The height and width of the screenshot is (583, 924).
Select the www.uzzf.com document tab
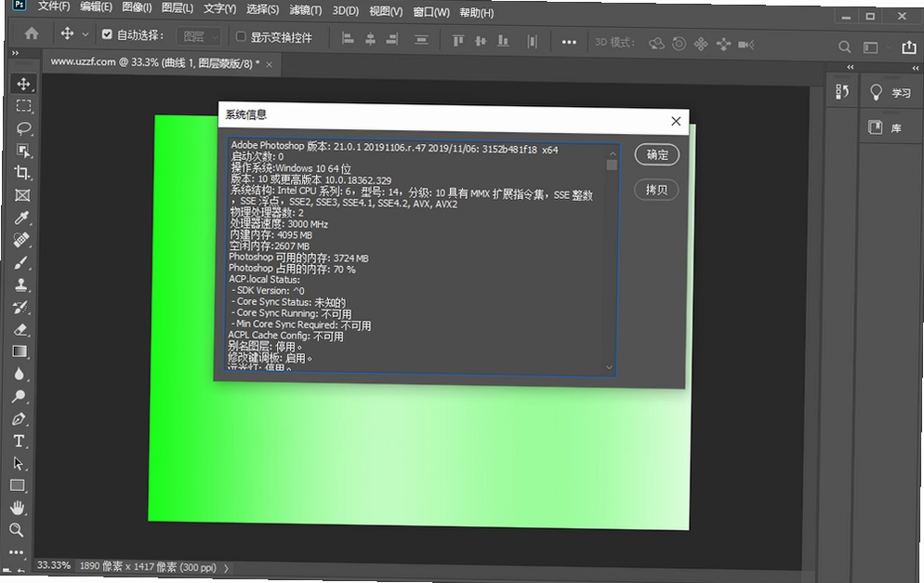(162, 63)
